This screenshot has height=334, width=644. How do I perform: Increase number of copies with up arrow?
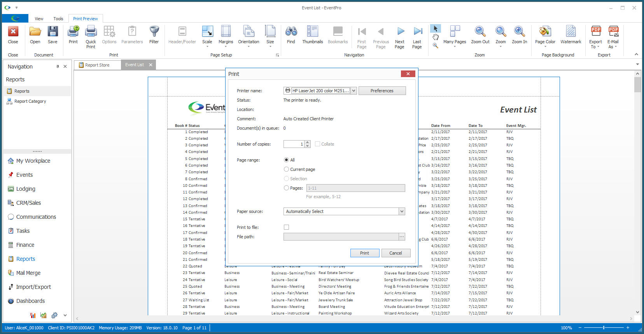tap(308, 142)
